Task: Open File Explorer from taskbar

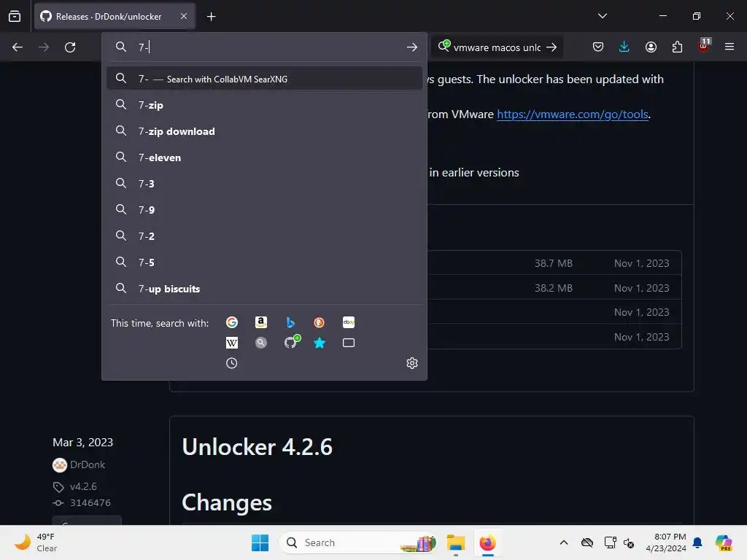Action: click(x=456, y=542)
